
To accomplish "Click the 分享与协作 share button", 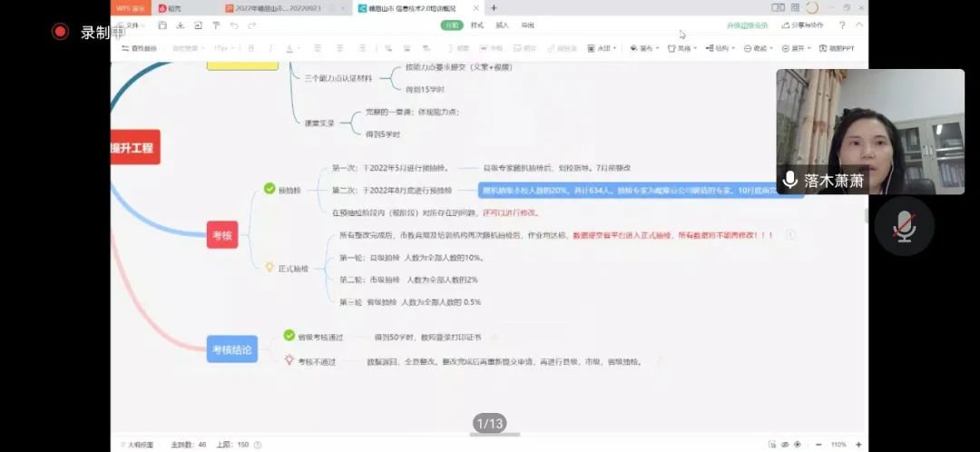I will click(801, 25).
